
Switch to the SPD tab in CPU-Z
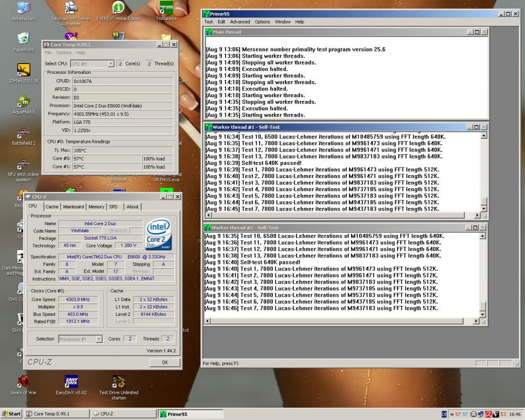[x=113, y=207]
